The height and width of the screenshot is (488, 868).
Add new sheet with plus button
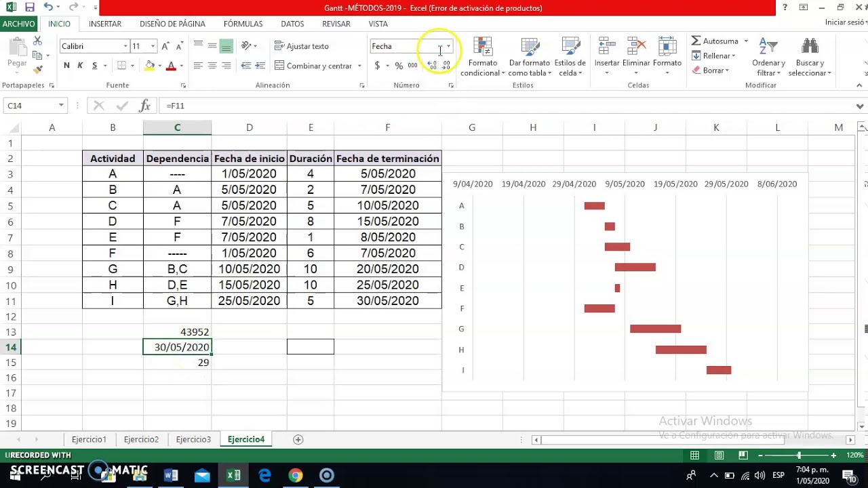tap(298, 439)
